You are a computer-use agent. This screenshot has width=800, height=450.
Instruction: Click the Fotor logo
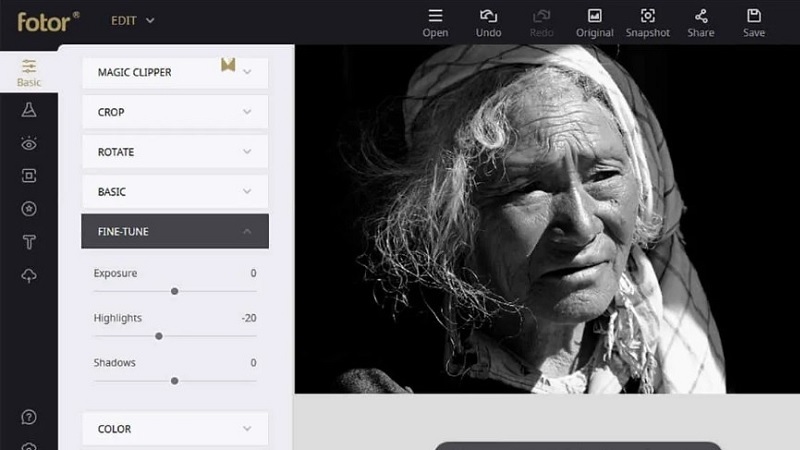coord(47,20)
